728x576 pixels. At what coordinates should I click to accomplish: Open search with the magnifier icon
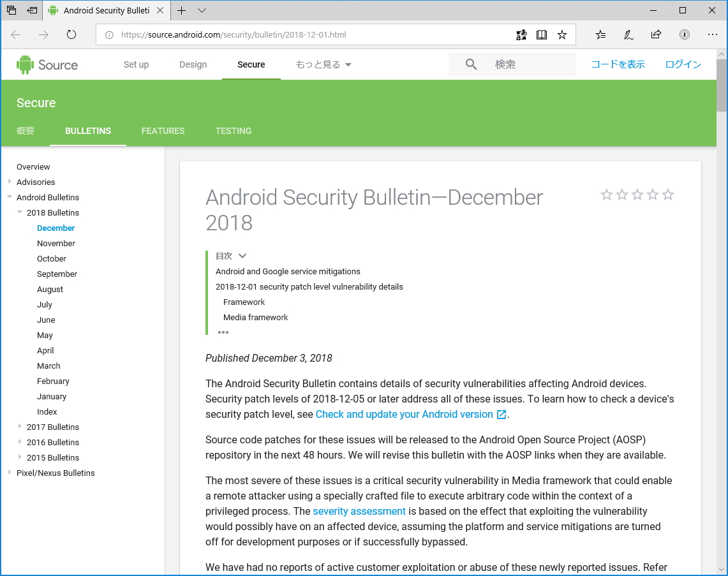(471, 64)
